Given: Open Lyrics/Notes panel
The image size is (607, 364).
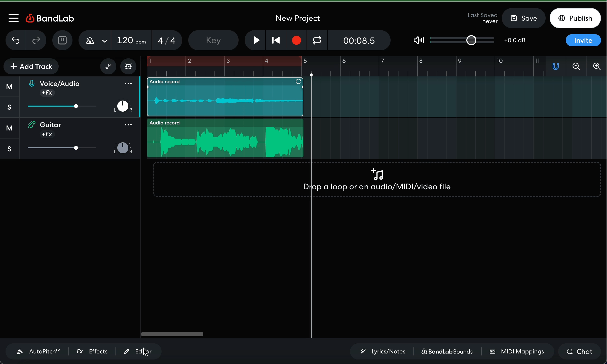Looking at the screenshot, I should (383, 351).
